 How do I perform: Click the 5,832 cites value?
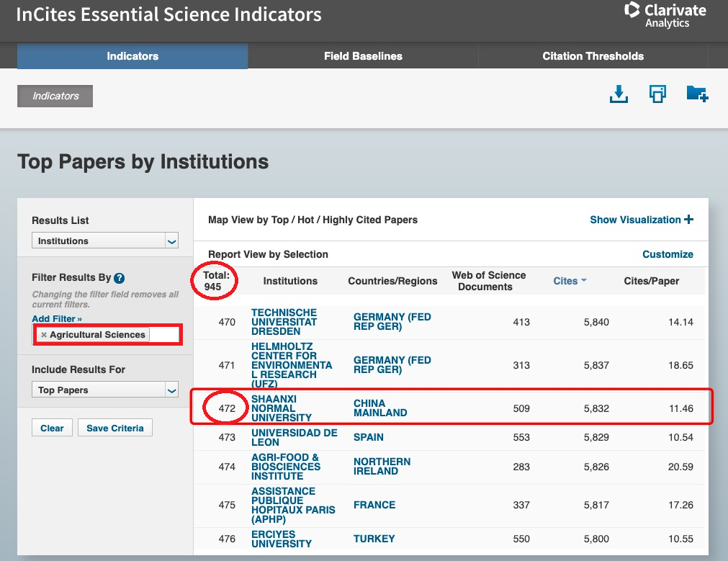pyautogui.click(x=596, y=408)
